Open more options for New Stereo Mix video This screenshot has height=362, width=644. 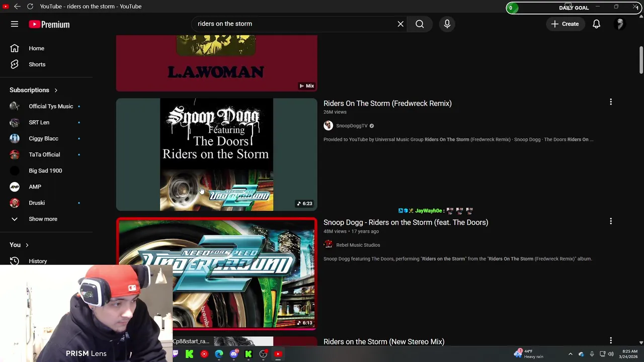pyautogui.click(x=611, y=341)
